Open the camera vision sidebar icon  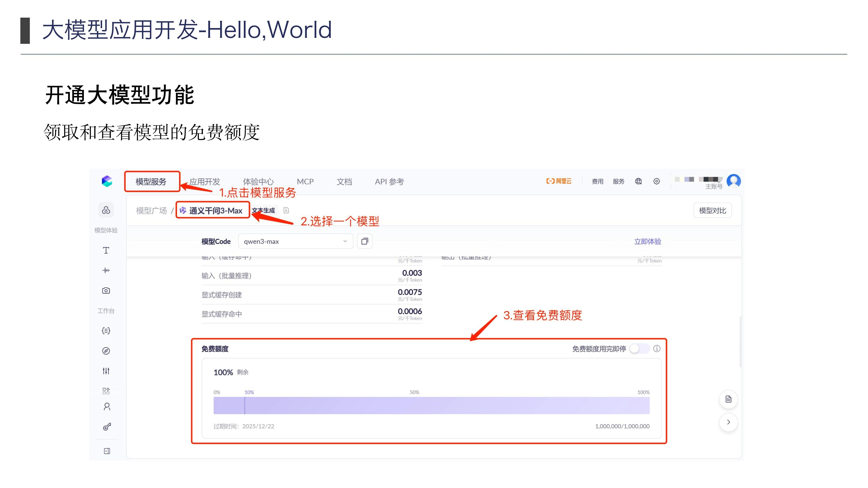[106, 290]
